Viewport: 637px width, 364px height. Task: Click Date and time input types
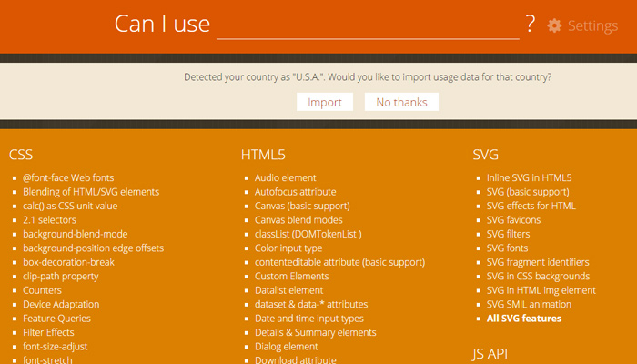(309, 318)
